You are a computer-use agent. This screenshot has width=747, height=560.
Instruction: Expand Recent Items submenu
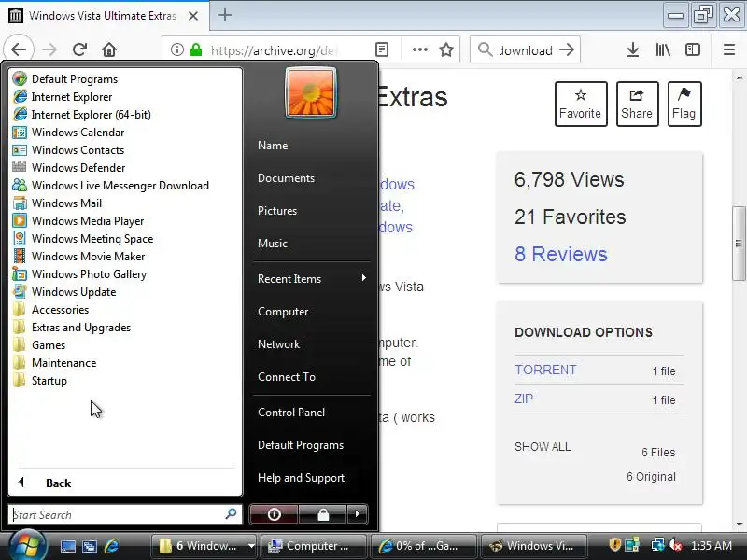[x=312, y=278]
